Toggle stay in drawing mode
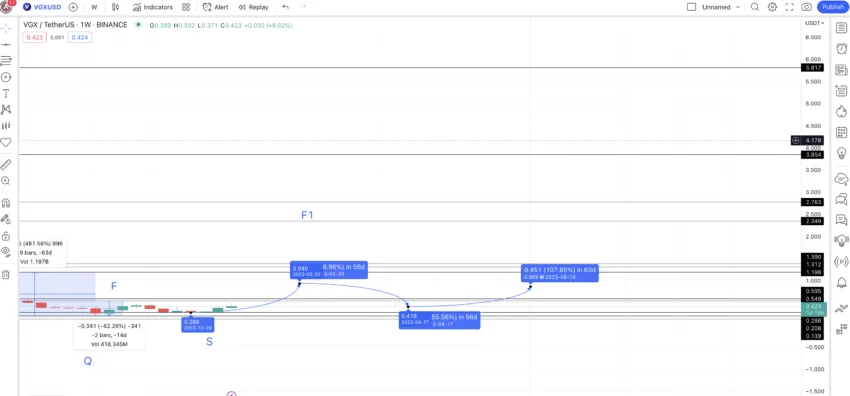The width and height of the screenshot is (850, 396). point(6,219)
